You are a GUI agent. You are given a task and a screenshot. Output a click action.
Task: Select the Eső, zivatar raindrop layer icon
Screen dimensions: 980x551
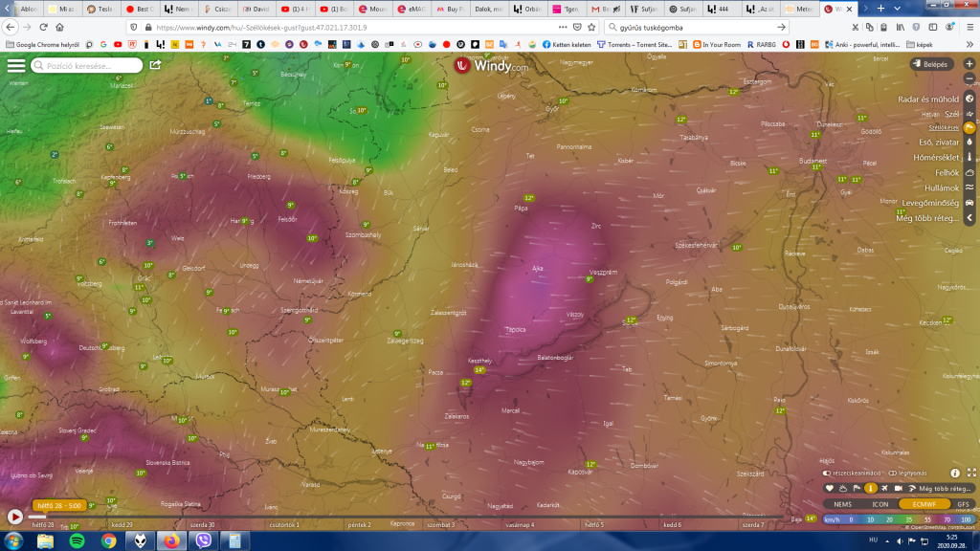969,142
